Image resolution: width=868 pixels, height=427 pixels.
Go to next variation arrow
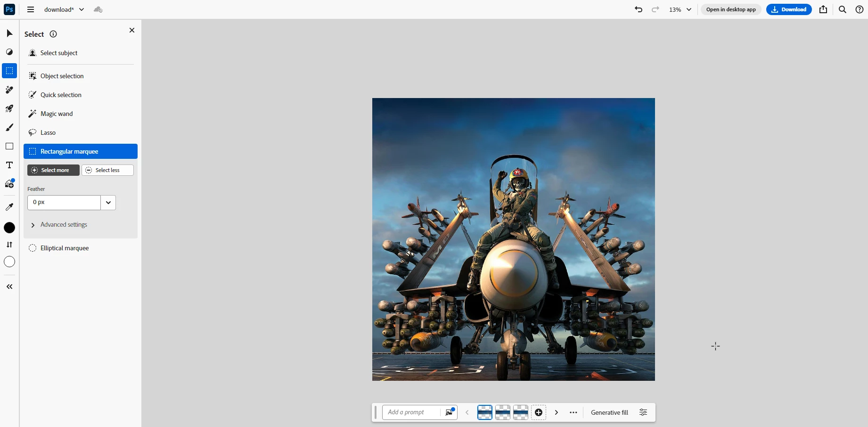click(x=557, y=412)
